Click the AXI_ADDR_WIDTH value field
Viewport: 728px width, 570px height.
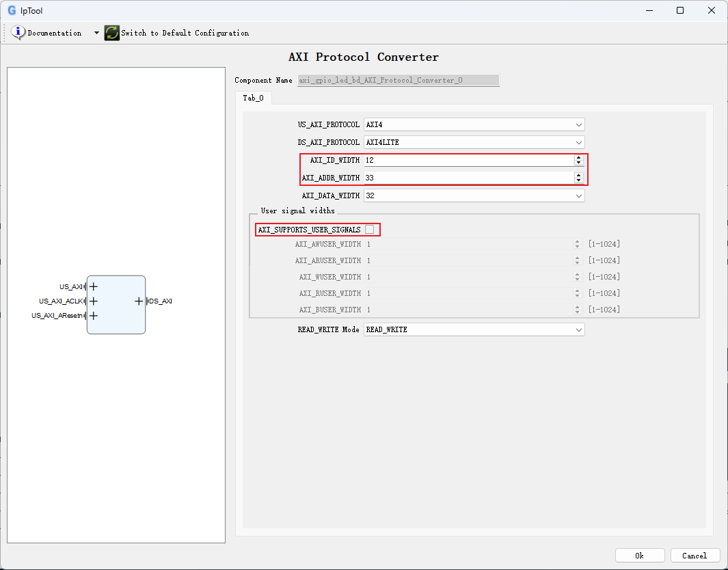470,178
